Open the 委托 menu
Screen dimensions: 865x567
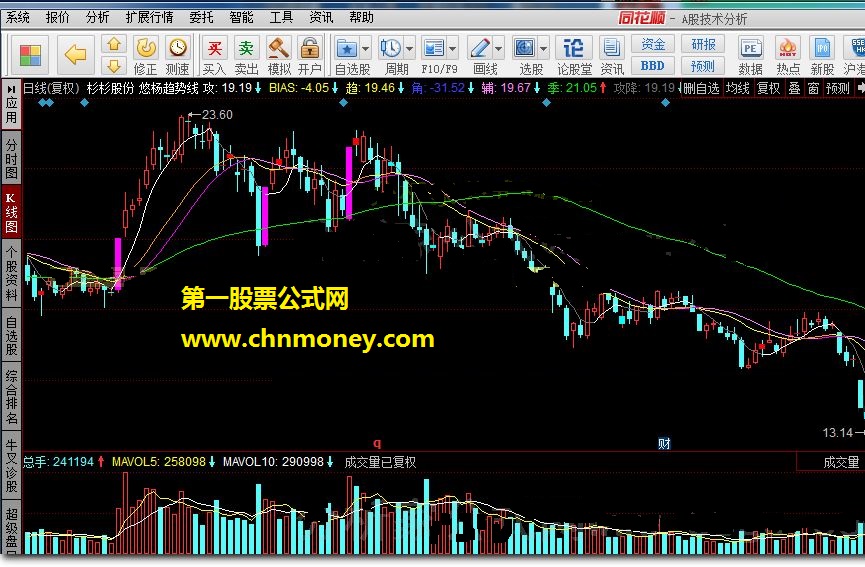coord(201,18)
